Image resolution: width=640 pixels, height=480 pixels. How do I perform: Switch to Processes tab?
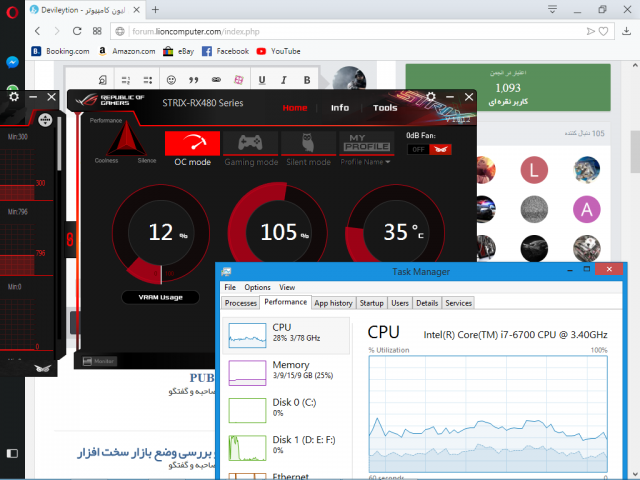(240, 303)
